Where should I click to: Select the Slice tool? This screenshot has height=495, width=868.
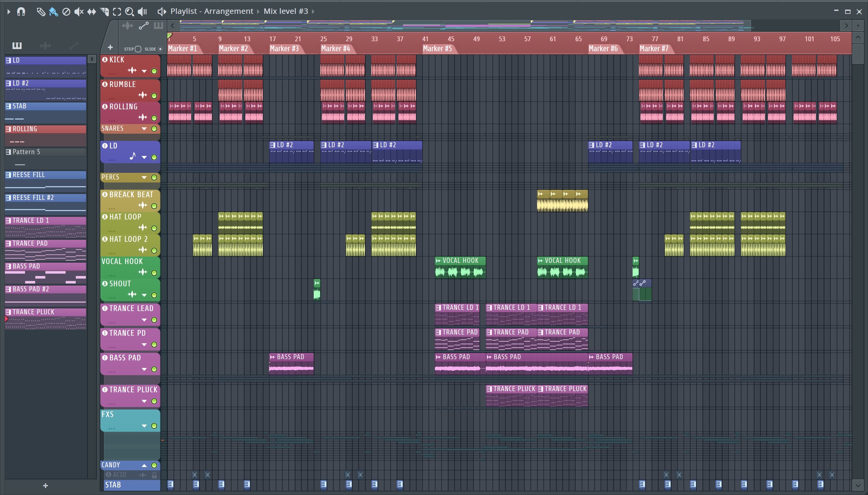[105, 11]
